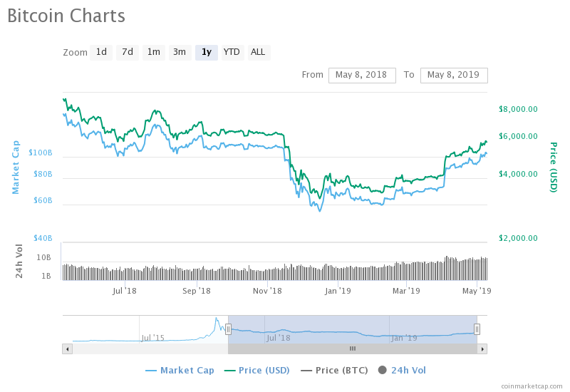Click the Bitcoin Charts heading
The height and width of the screenshot is (392, 570).
click(x=66, y=16)
